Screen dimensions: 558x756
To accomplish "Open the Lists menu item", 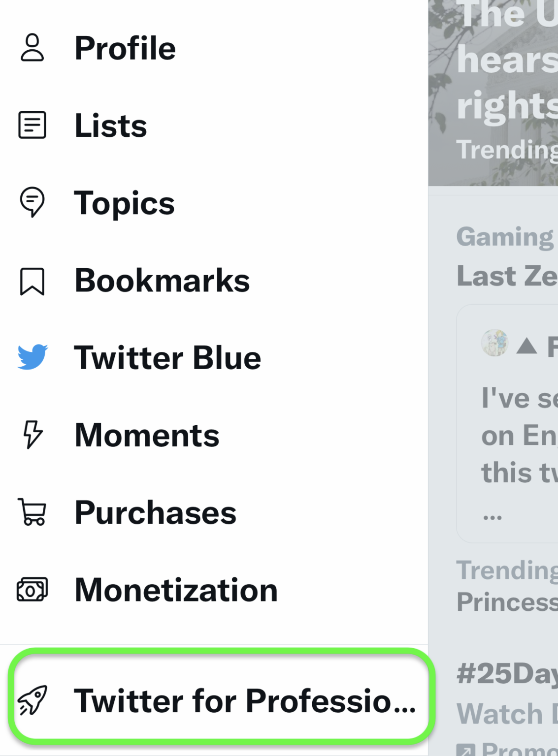I will tap(111, 126).
